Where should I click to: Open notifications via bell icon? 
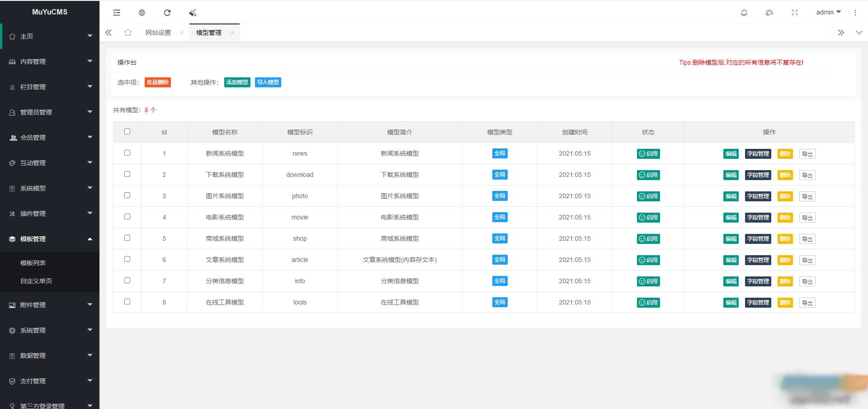tap(744, 13)
